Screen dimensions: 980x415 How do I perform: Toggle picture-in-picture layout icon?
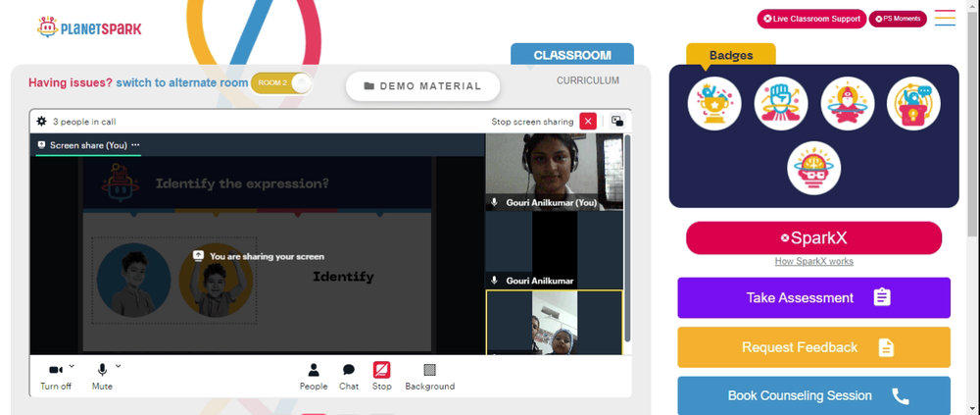[x=616, y=122]
